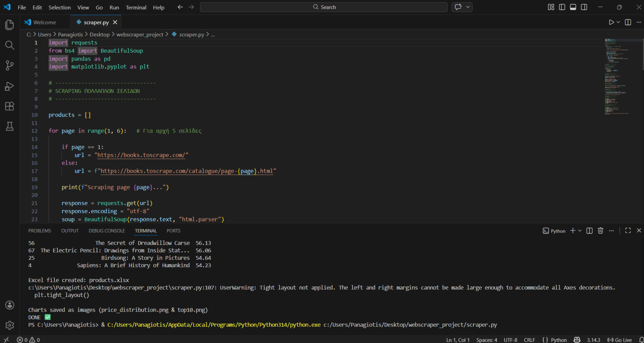644x343 pixels.
Task: Open the Terminal menu
Action: point(136,7)
